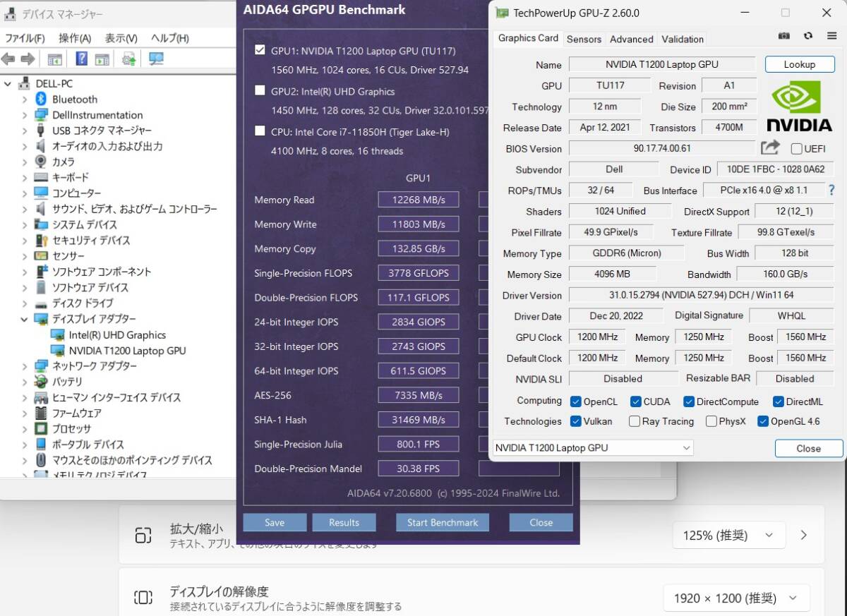847x616 pixels.
Task: Open the 125% scale dropdown
Action: click(x=728, y=535)
